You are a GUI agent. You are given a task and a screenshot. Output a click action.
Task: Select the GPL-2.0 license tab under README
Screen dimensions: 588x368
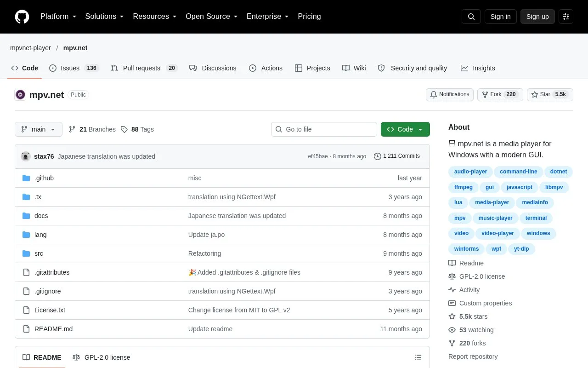[x=102, y=357]
